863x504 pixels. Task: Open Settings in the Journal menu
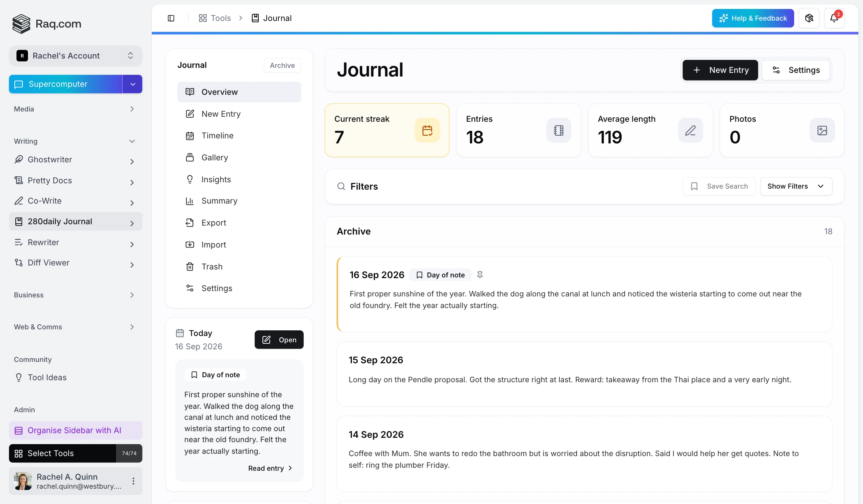pyautogui.click(x=239, y=288)
